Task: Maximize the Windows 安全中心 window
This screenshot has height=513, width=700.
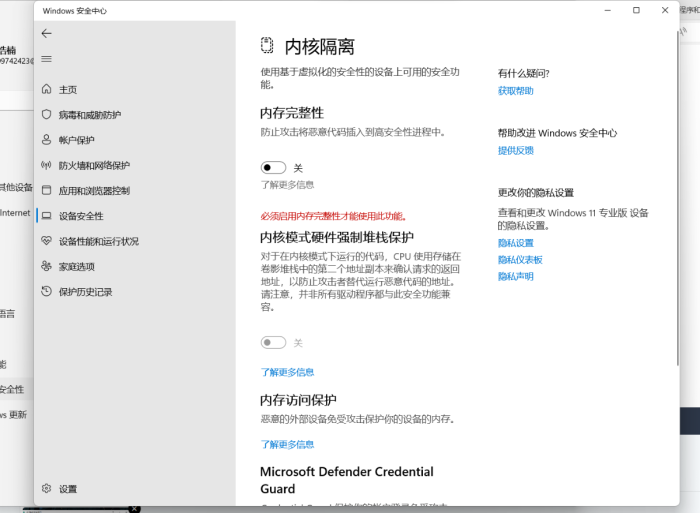Action: 636,10
